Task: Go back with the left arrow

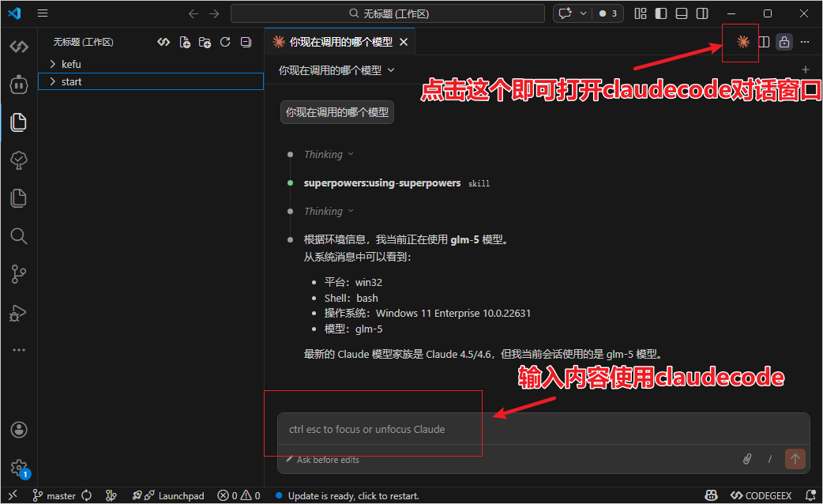Action: click(x=194, y=13)
